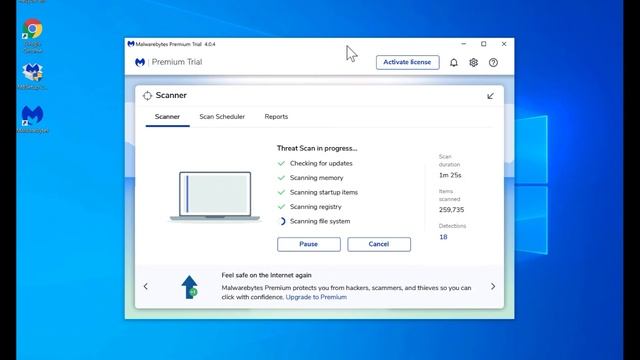Click 'Scanning startup items' step
This screenshot has height=360, width=640.
point(324,192)
